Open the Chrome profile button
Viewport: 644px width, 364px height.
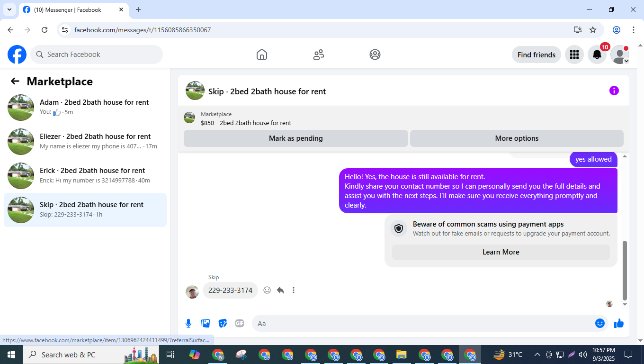pos(617,30)
